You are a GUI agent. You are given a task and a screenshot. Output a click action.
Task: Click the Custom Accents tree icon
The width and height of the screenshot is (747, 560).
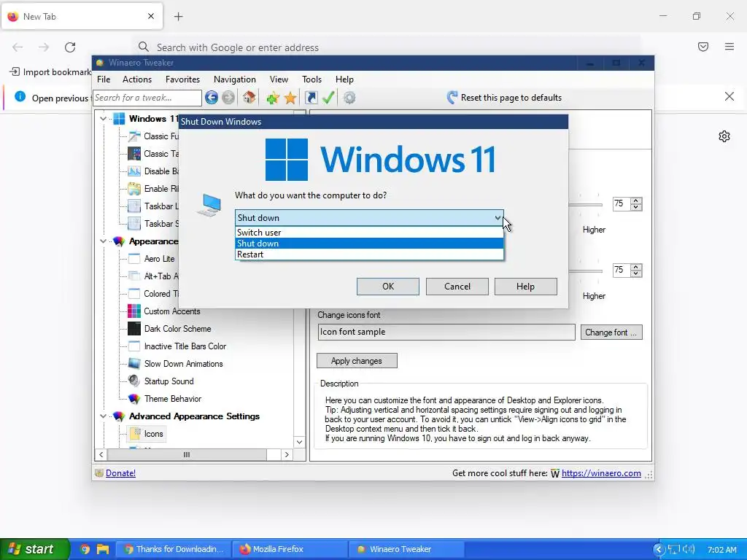click(134, 311)
